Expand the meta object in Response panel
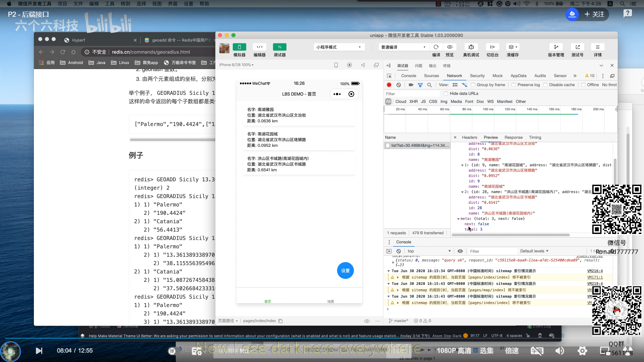The height and width of the screenshot is (362, 644). 458,218
